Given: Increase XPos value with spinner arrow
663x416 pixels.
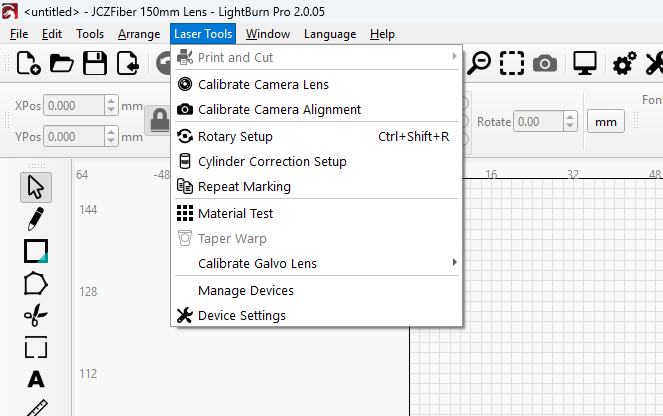Looking at the screenshot, I should (112, 100).
